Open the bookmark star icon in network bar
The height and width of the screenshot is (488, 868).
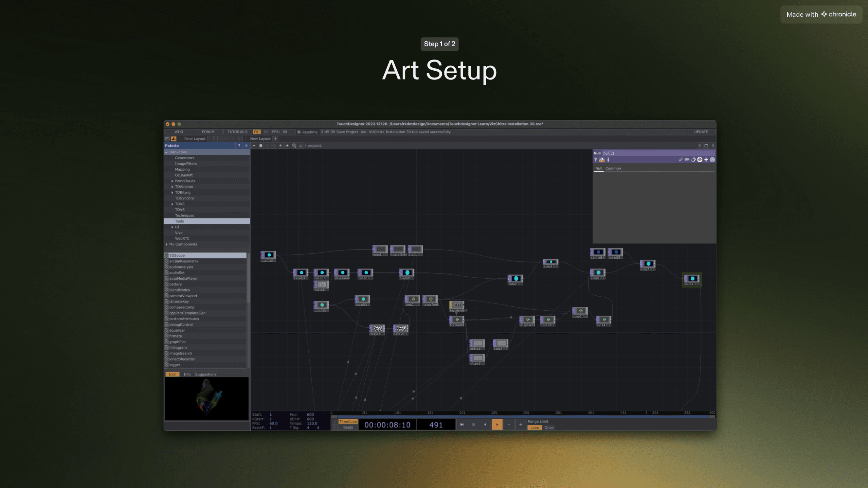click(x=287, y=146)
